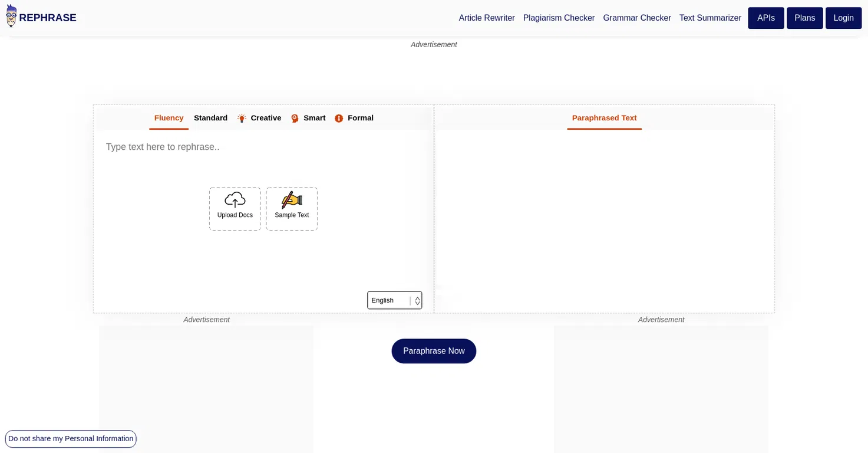Open the Grammar Checker tool
The width and height of the screenshot is (868, 453).
click(x=637, y=18)
